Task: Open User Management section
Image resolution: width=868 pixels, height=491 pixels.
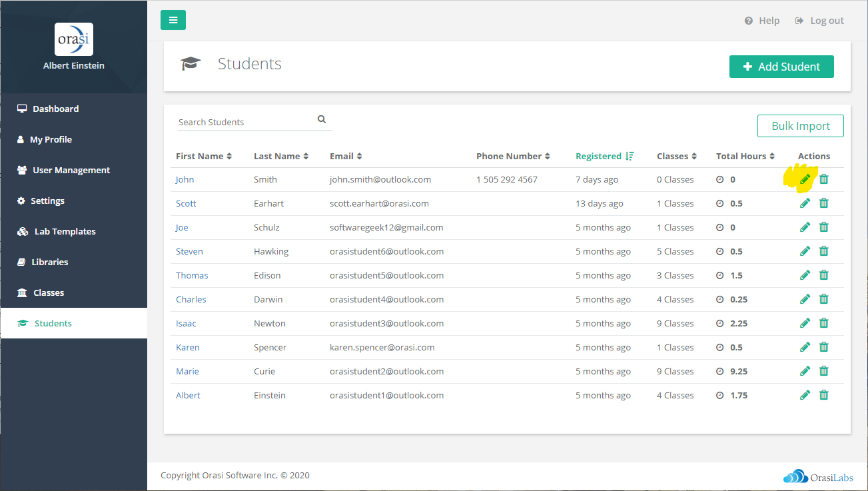Action: coord(74,170)
